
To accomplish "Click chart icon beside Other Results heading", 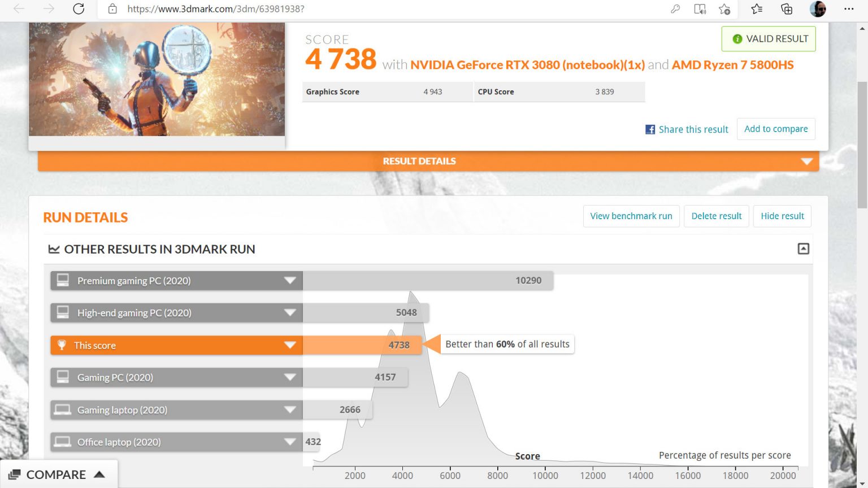I will pyautogui.click(x=54, y=249).
